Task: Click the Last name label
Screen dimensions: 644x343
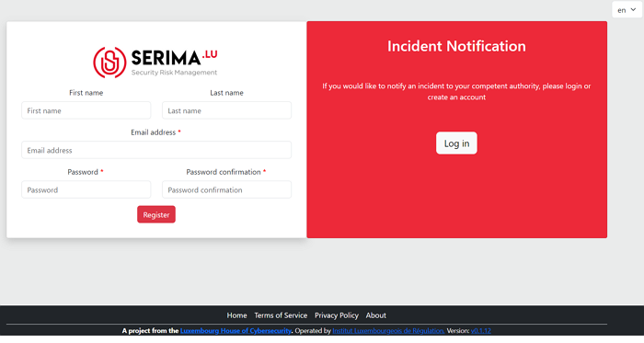Action: (x=226, y=93)
